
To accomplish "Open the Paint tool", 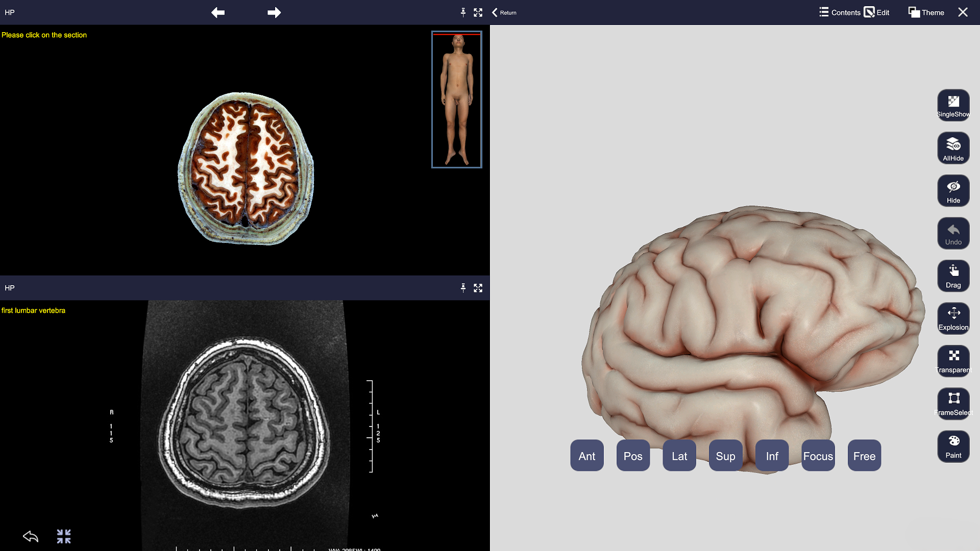I will [x=953, y=446].
